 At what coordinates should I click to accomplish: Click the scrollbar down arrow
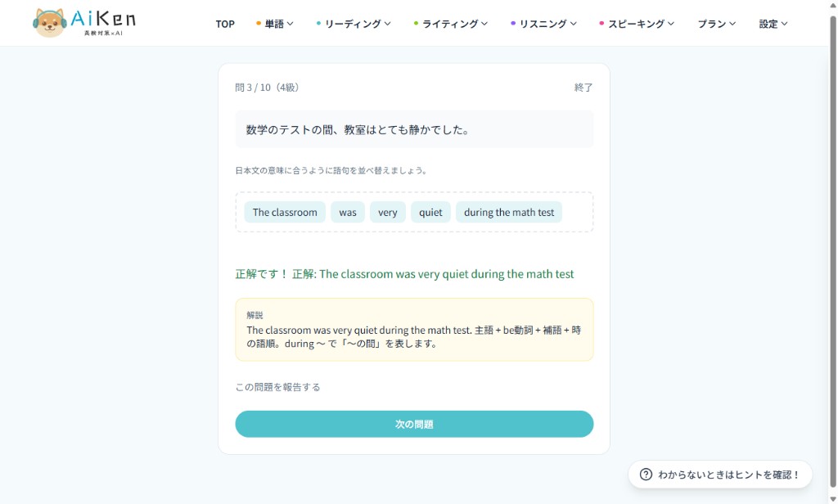tap(832, 498)
